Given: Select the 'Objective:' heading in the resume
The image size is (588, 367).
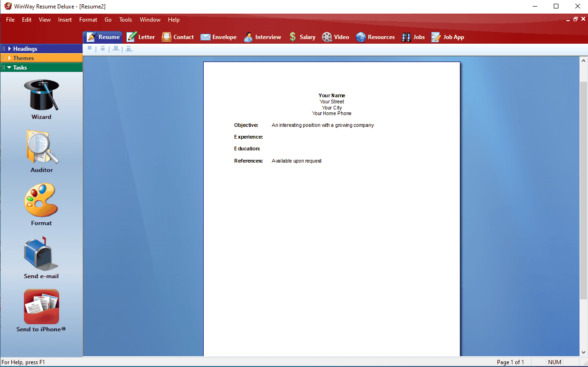Looking at the screenshot, I should click(x=246, y=125).
